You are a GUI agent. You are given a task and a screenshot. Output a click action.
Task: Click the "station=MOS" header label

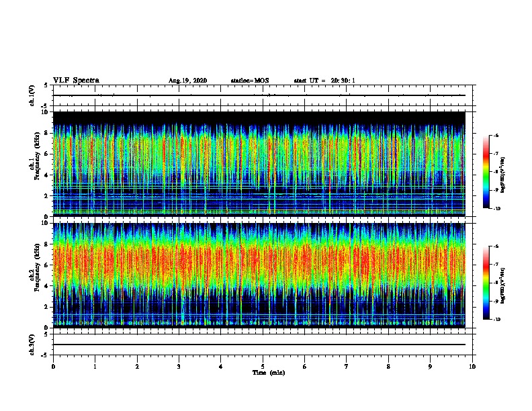pyautogui.click(x=250, y=81)
